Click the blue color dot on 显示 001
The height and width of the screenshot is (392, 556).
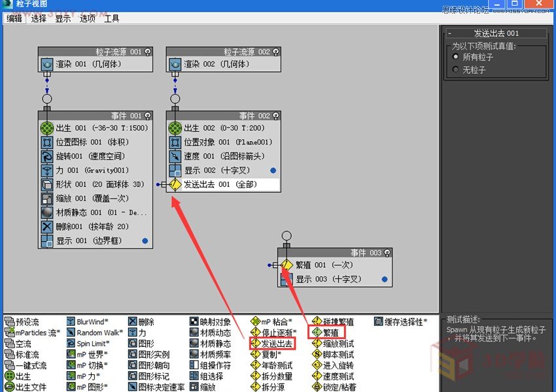click(145, 241)
